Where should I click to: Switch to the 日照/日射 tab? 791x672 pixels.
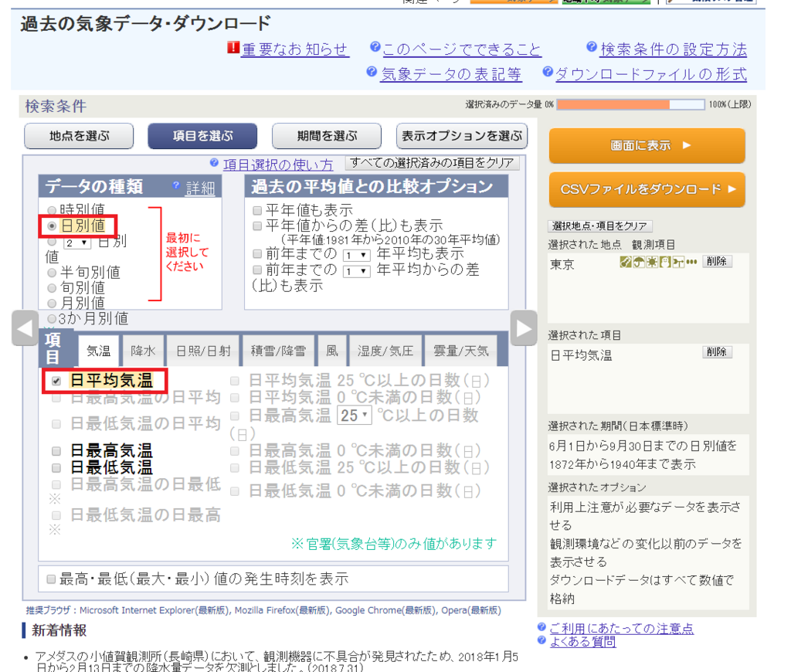[203, 351]
